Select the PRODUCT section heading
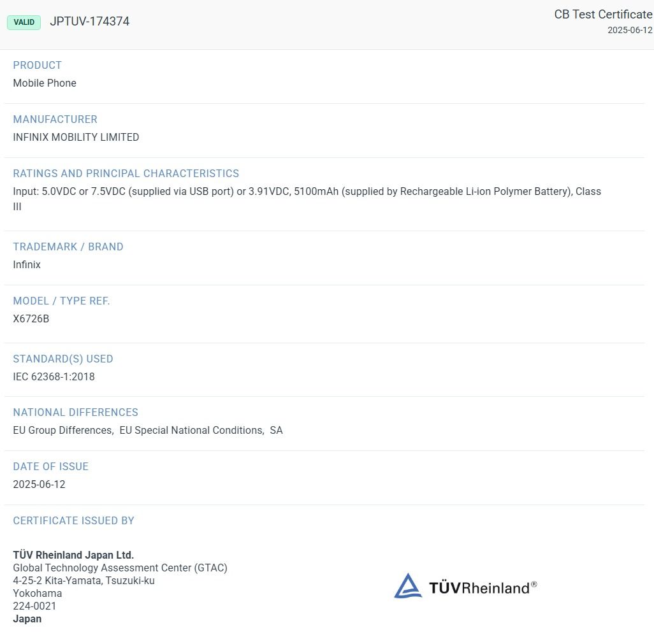The width and height of the screenshot is (654, 644). click(38, 65)
